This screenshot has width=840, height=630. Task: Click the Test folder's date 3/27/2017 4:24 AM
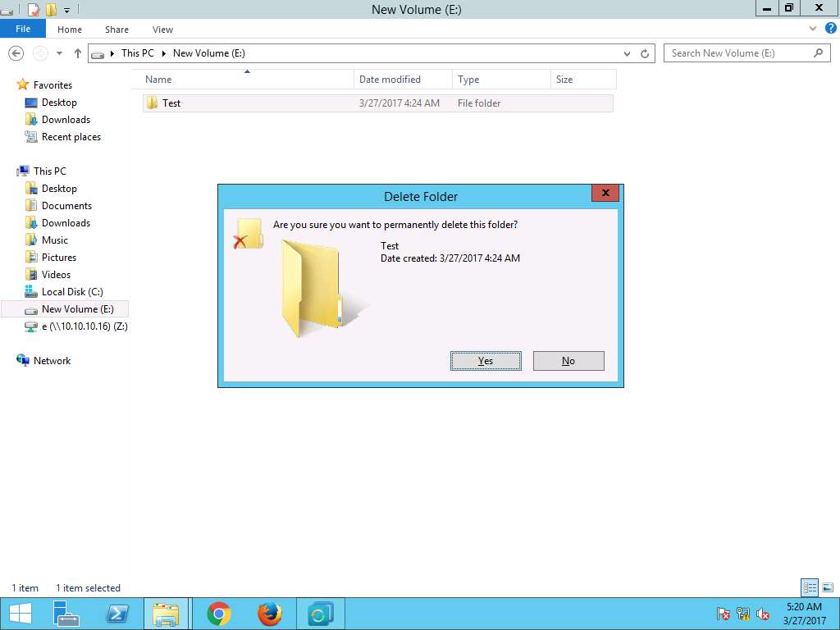(399, 103)
